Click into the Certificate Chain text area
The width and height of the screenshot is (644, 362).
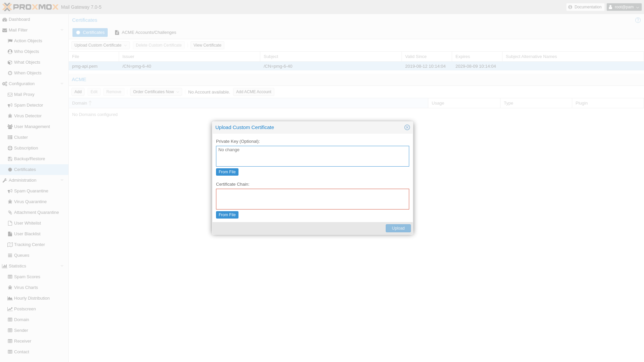[312, 199]
